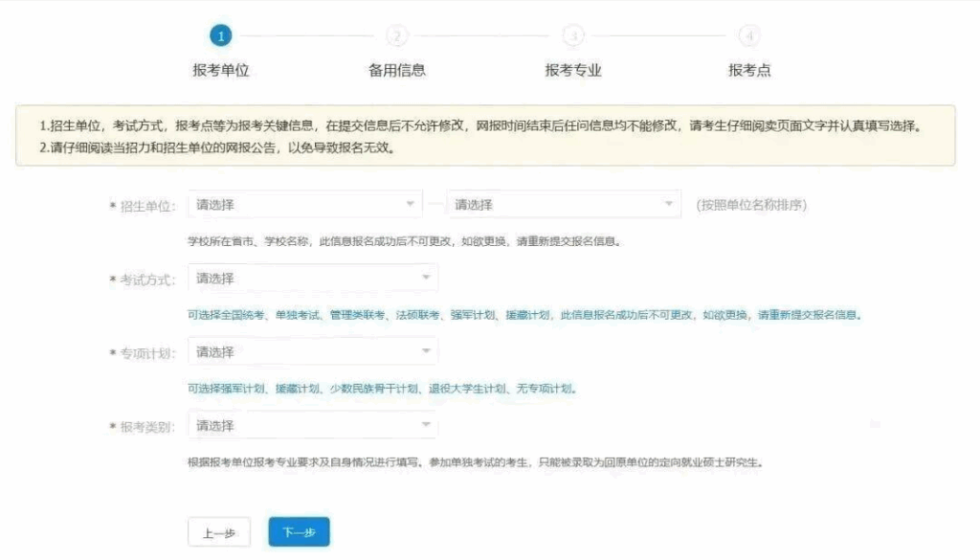This screenshot has height=560, width=980.
Task: Jump to the 报考点 step label
Action: click(749, 70)
